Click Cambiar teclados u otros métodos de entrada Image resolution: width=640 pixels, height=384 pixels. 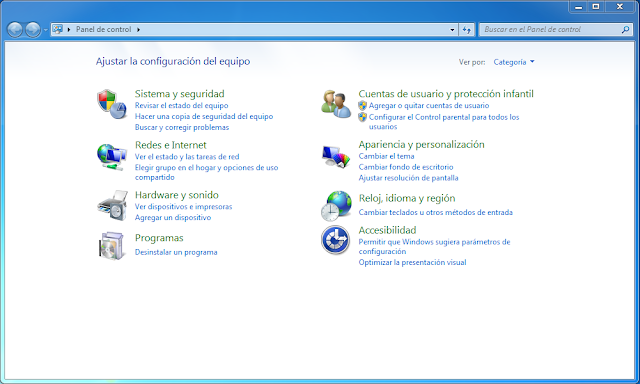[x=436, y=212]
